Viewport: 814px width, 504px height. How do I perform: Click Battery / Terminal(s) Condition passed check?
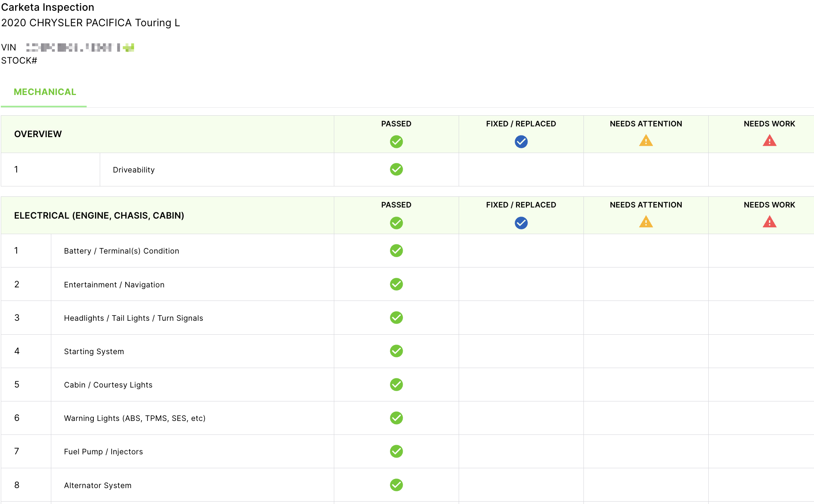396,250
